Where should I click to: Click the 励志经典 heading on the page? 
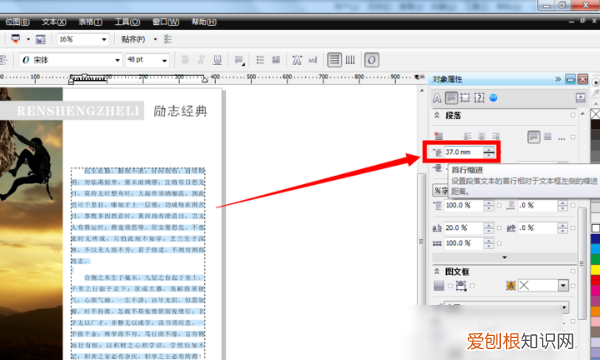pos(180,111)
